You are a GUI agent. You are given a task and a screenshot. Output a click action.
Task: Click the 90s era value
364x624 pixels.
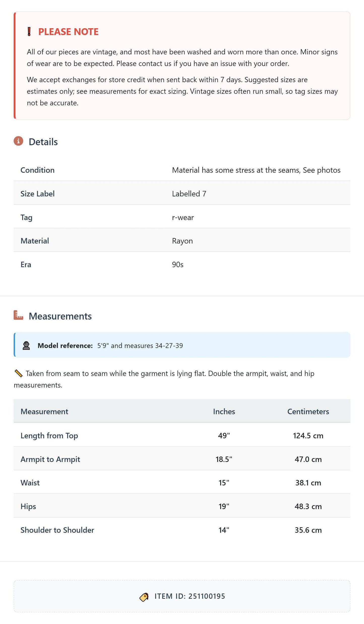click(178, 265)
